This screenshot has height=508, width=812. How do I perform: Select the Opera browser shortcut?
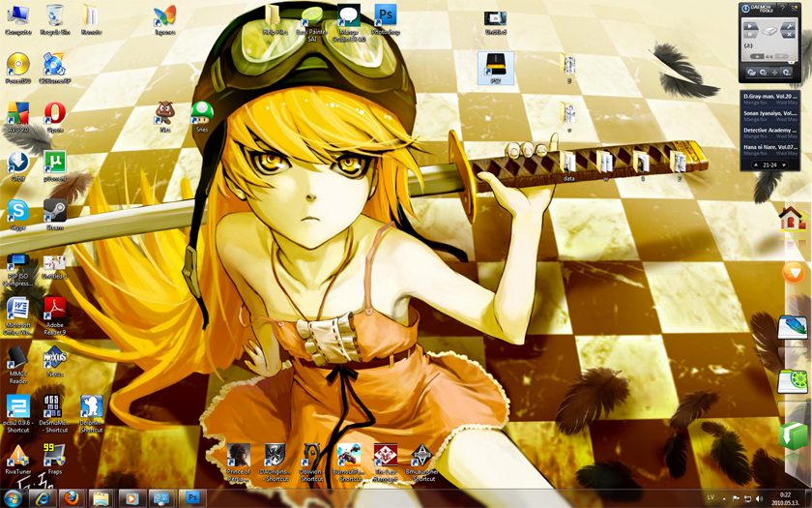55,117
